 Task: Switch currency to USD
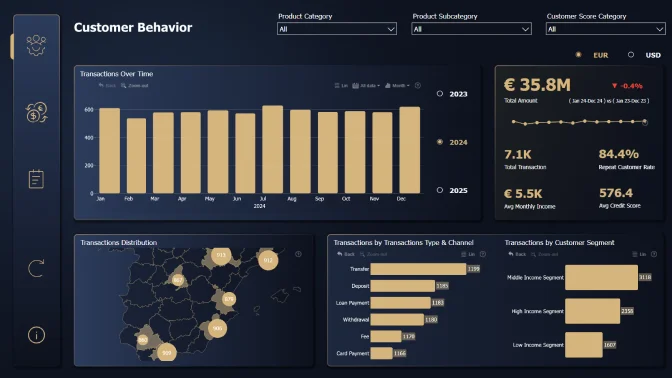point(631,55)
